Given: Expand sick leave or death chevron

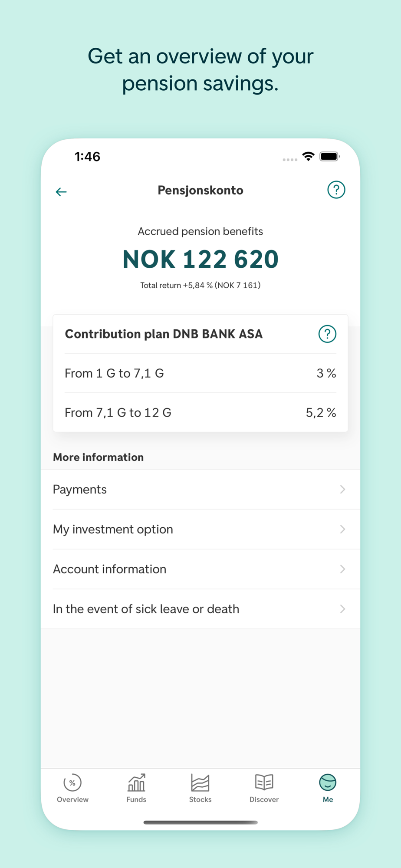Looking at the screenshot, I should tap(342, 609).
